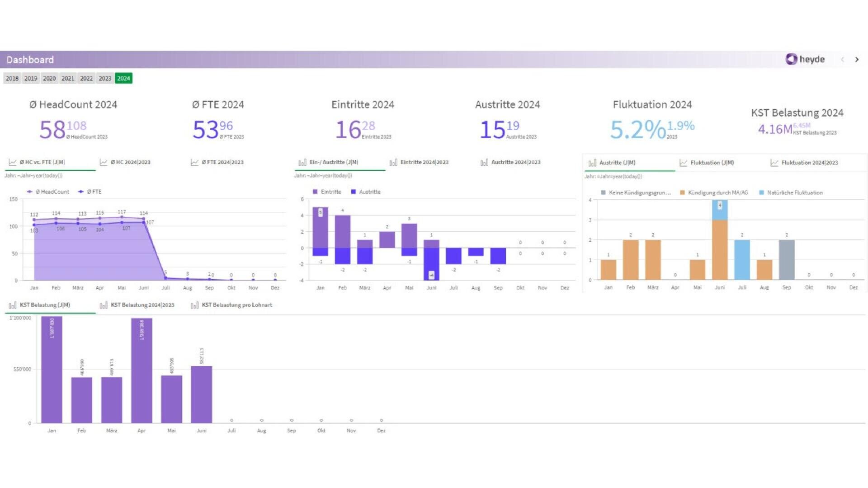The image size is (868, 488).
Task: Open the Fluktuation 2024|2023 tab
Action: pyautogui.click(x=809, y=163)
